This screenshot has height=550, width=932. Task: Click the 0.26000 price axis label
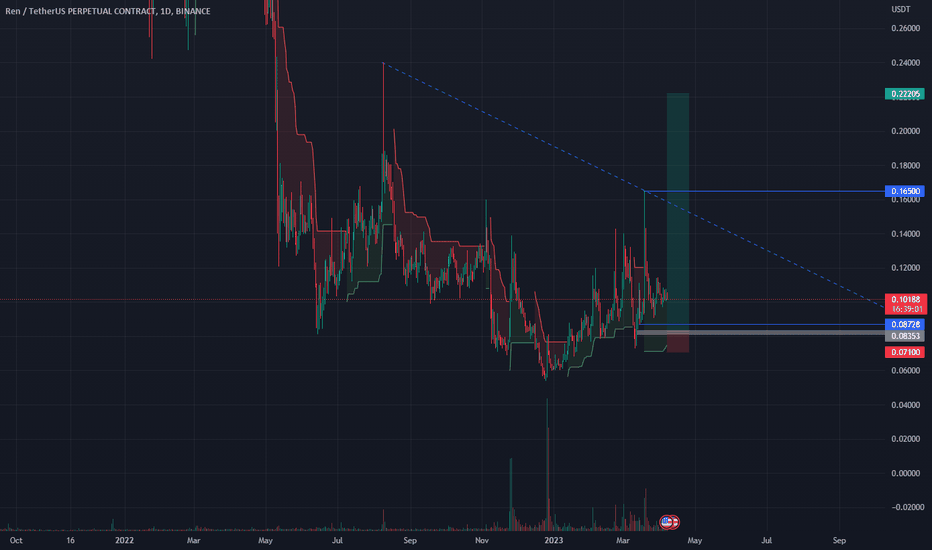[x=905, y=29]
